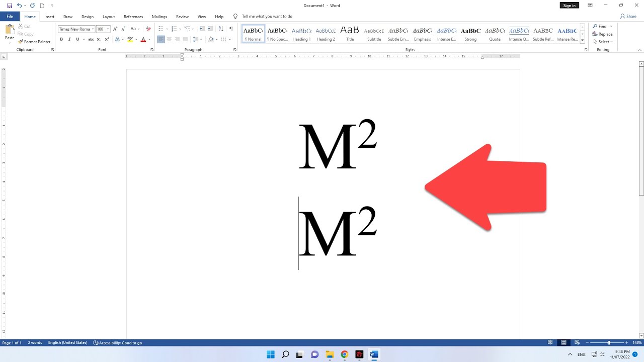Open File Explorer from taskbar
This screenshot has width=644, height=362.
coord(330,354)
